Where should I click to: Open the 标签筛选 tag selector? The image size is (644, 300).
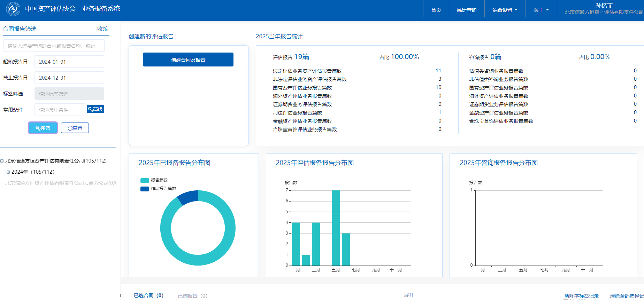[x=69, y=94]
